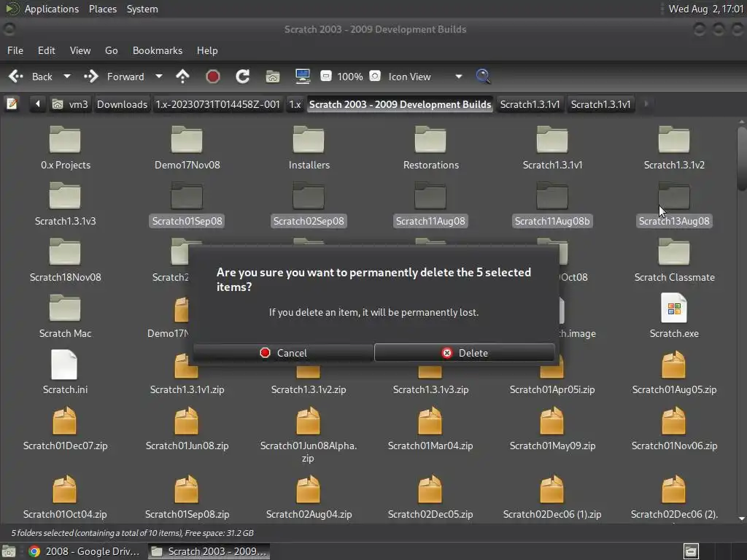Open the File menu
The image size is (747, 560).
(15, 50)
